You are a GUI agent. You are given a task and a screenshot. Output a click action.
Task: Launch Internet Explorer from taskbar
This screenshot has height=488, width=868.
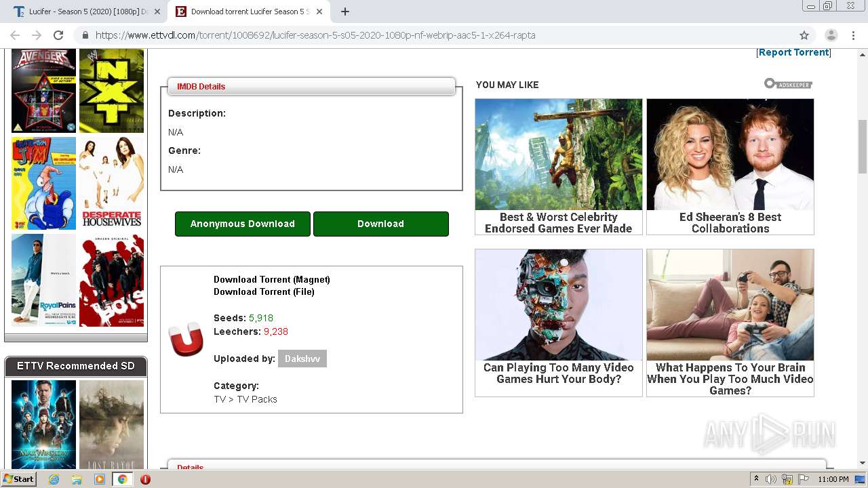pos(54,479)
